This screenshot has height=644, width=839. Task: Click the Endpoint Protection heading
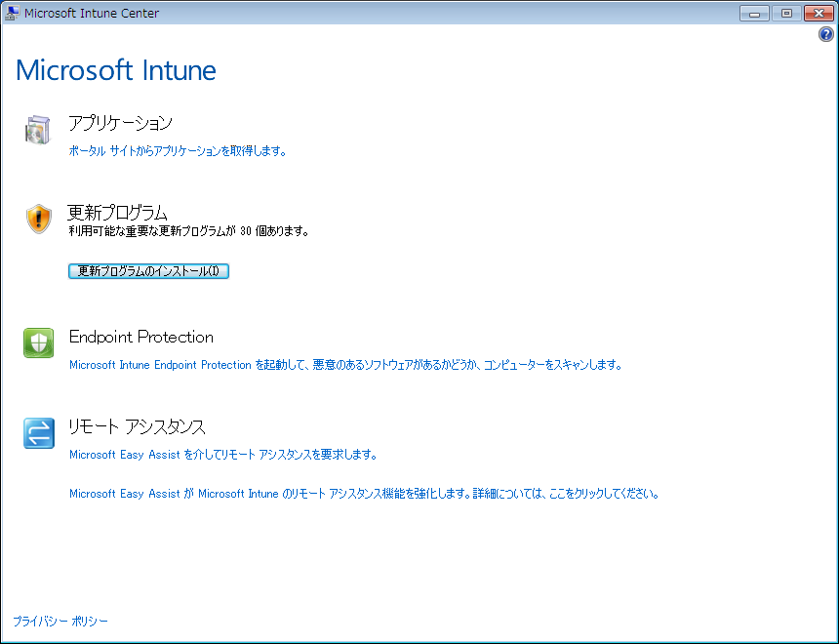point(141,337)
